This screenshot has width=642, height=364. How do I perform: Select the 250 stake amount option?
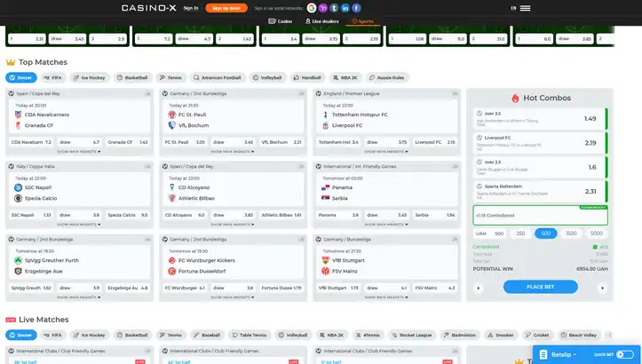click(520, 233)
